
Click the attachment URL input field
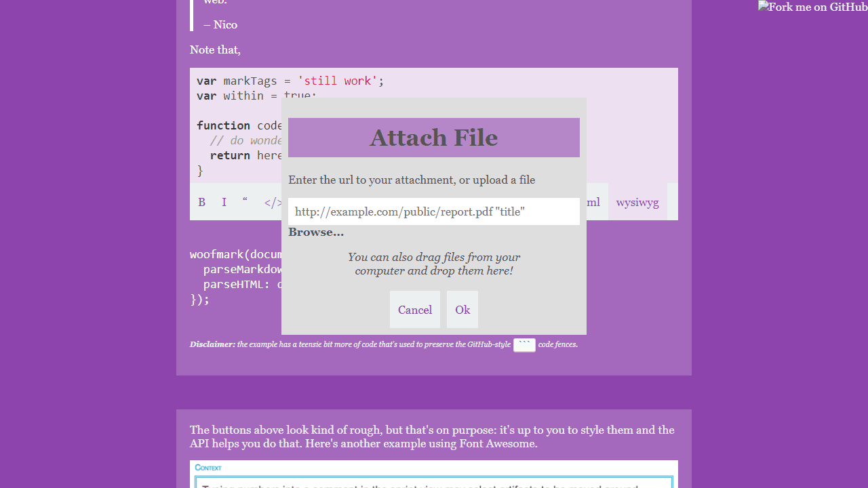tap(434, 211)
